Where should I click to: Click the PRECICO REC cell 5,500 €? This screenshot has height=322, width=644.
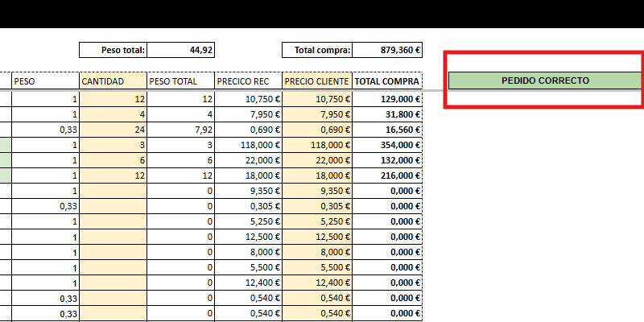(x=249, y=267)
